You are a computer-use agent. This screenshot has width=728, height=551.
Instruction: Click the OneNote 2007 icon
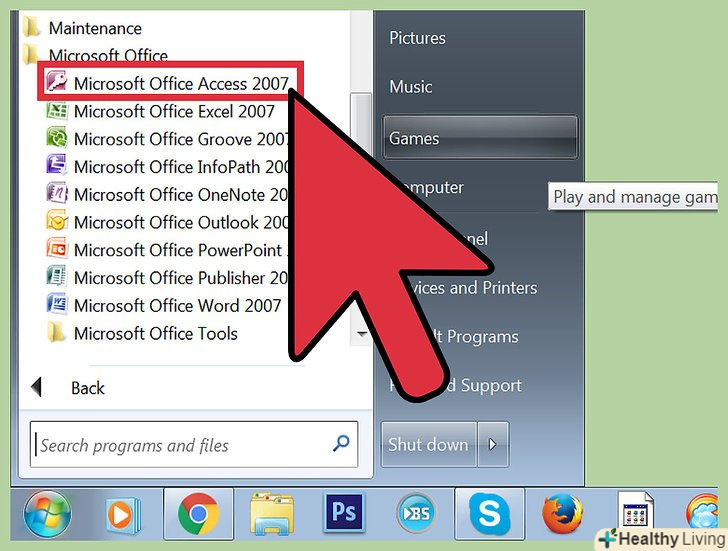57,193
